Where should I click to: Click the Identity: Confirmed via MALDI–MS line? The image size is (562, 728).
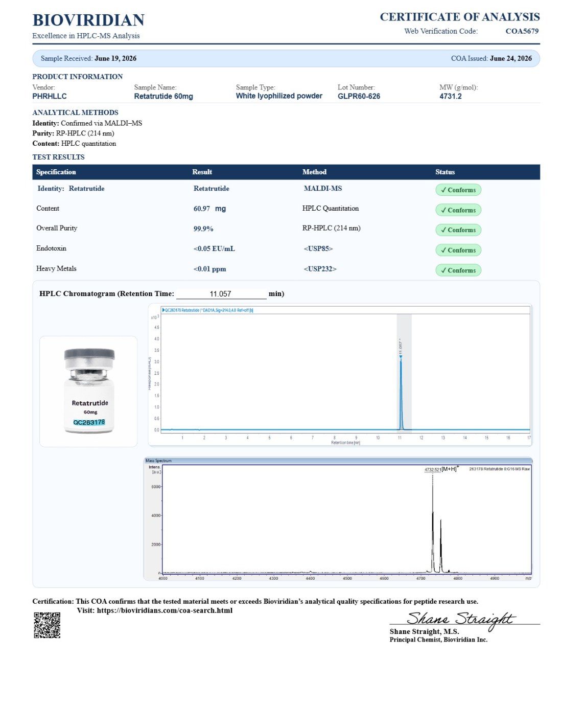[x=87, y=123]
